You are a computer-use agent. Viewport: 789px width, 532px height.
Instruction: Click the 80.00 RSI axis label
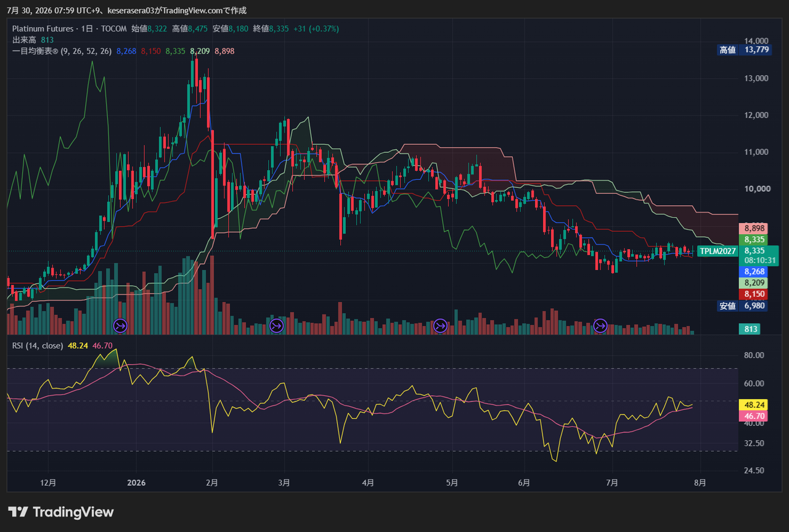[x=754, y=356]
